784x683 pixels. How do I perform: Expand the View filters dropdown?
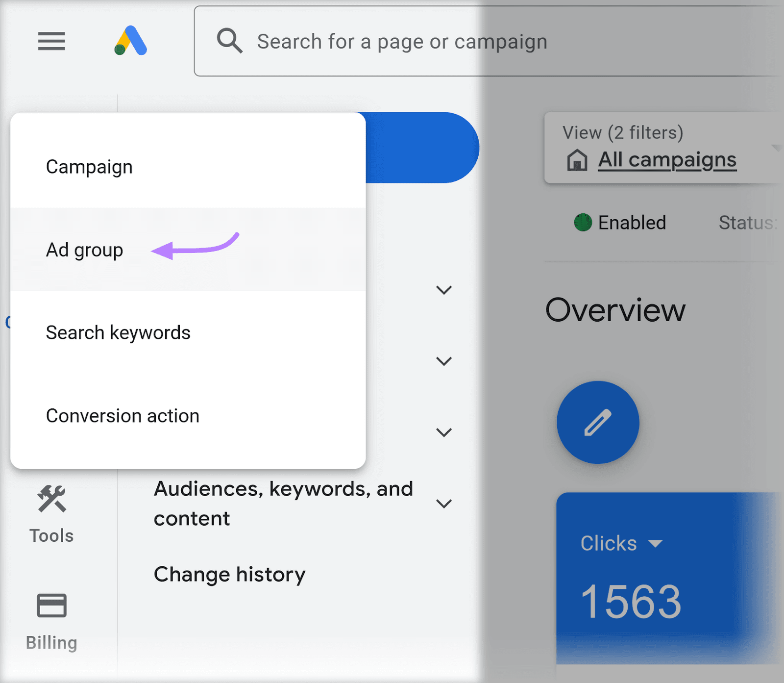pyautogui.click(x=778, y=147)
